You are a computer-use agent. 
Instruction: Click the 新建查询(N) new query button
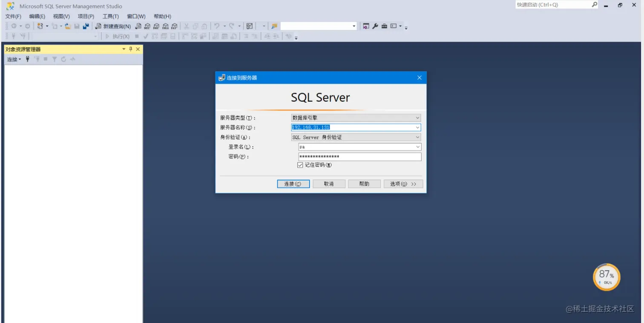pyautogui.click(x=113, y=26)
